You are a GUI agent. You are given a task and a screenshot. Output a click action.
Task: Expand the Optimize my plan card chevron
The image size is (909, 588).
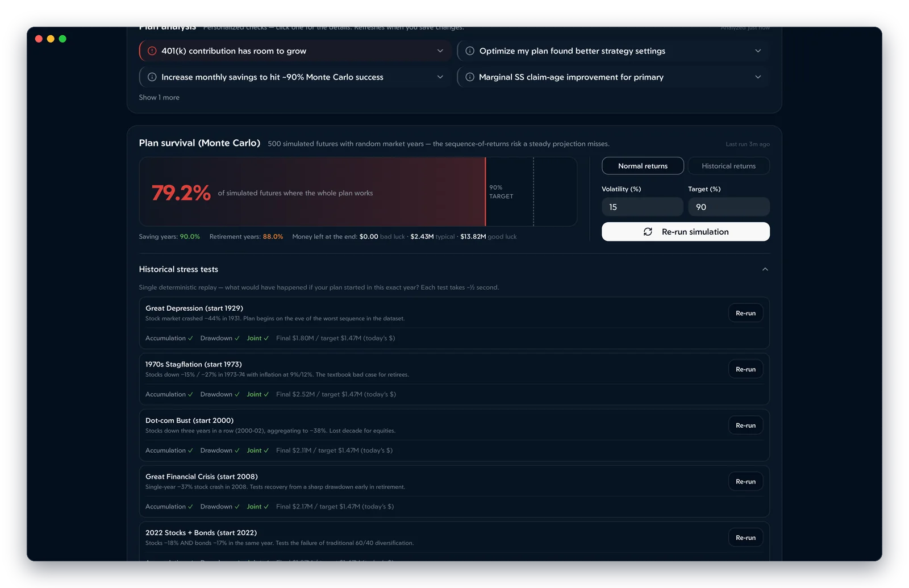coord(758,51)
